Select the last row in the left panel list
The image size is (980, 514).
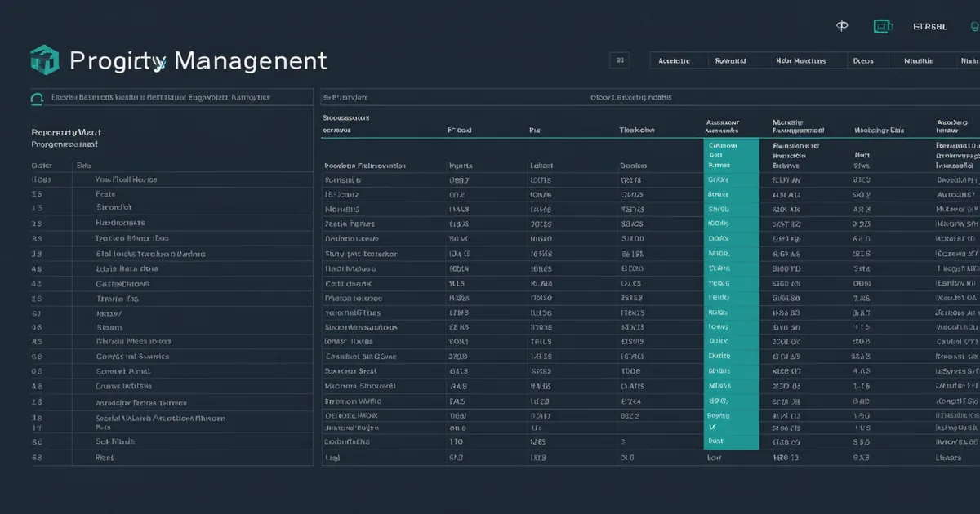(171, 458)
